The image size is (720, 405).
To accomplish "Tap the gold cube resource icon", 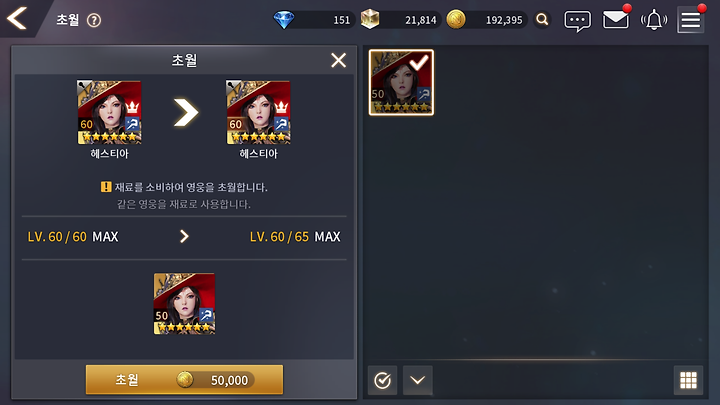I will (370, 19).
